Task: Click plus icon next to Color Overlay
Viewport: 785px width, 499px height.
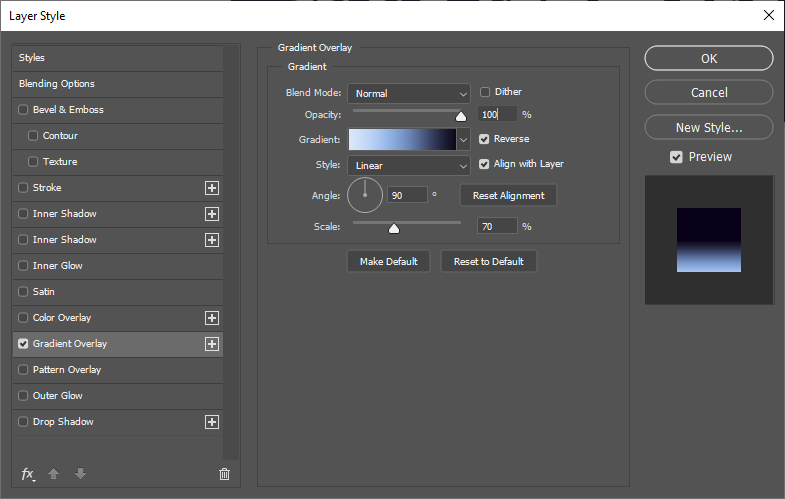Action: [211, 318]
